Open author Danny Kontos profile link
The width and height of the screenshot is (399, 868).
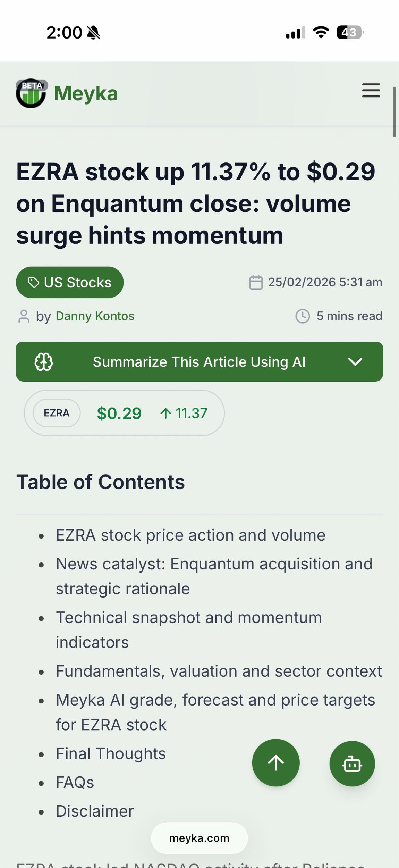click(x=95, y=316)
